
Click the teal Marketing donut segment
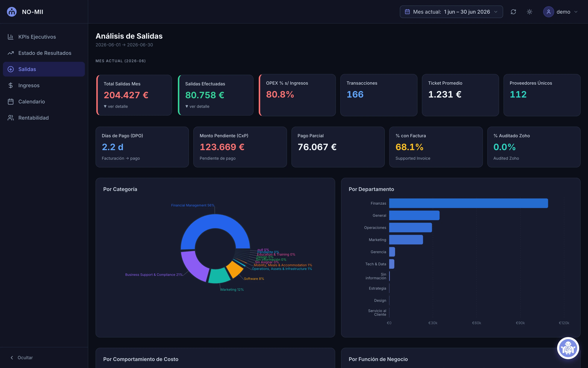tap(219, 275)
